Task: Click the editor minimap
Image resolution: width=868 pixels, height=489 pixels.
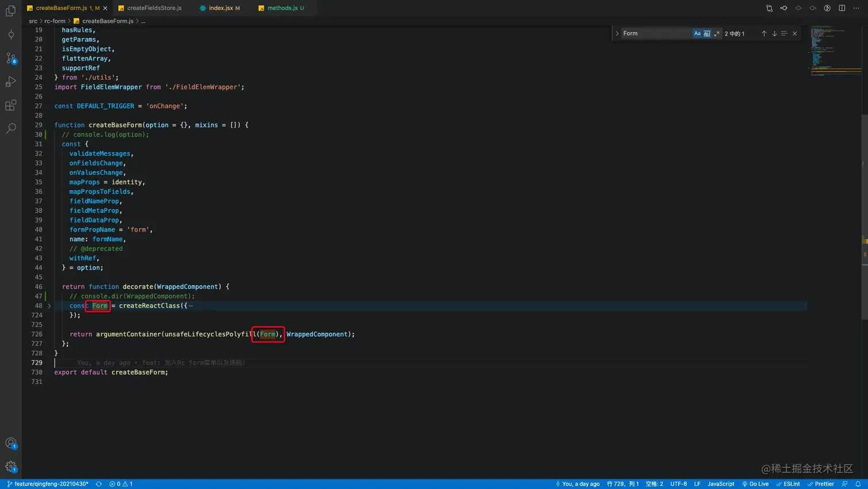Action: click(x=835, y=52)
